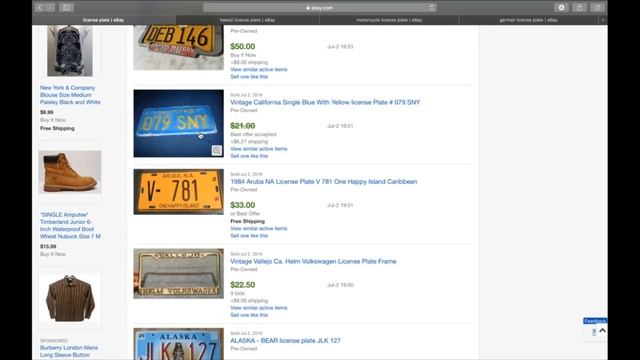The image size is (640, 360).
Task: Open the Safari share menu
Action: click(x=579, y=7)
